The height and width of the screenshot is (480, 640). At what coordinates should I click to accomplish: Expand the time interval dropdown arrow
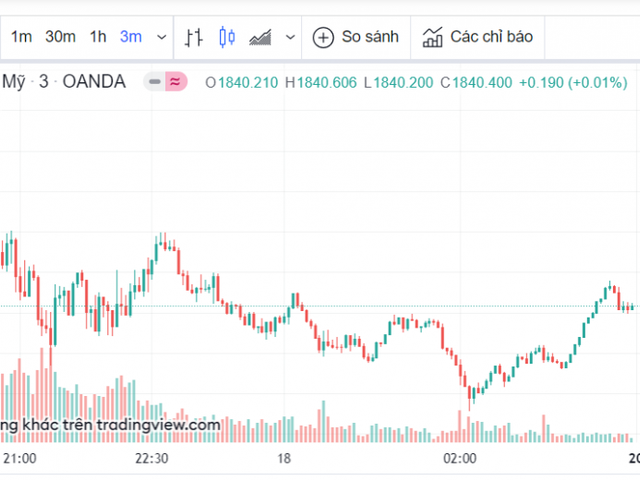pyautogui.click(x=160, y=38)
